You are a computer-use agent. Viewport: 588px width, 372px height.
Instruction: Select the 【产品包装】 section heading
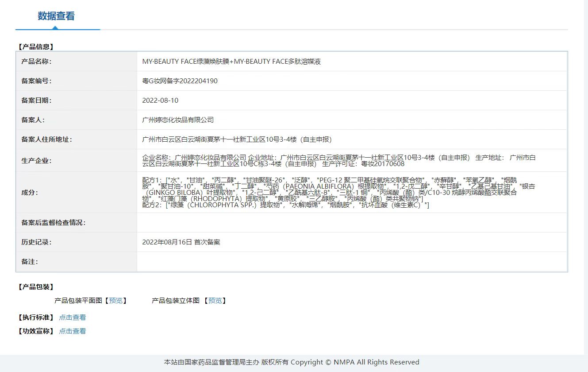(36, 287)
